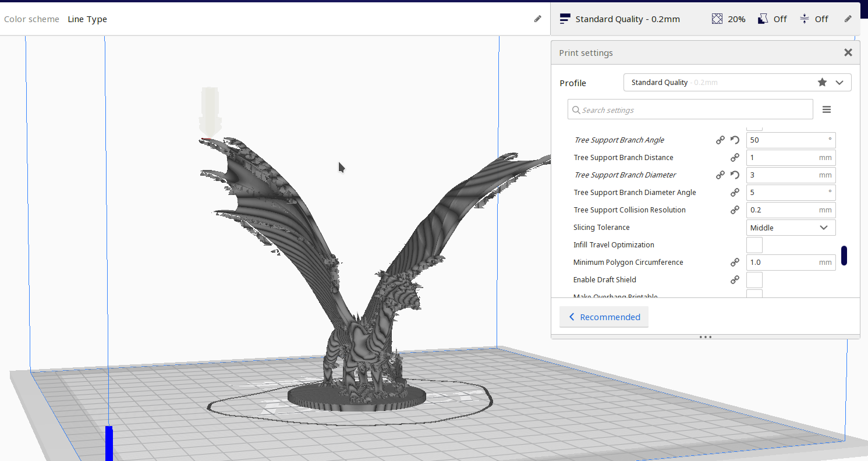Click the Infill Travel Optimization label

pyautogui.click(x=614, y=245)
